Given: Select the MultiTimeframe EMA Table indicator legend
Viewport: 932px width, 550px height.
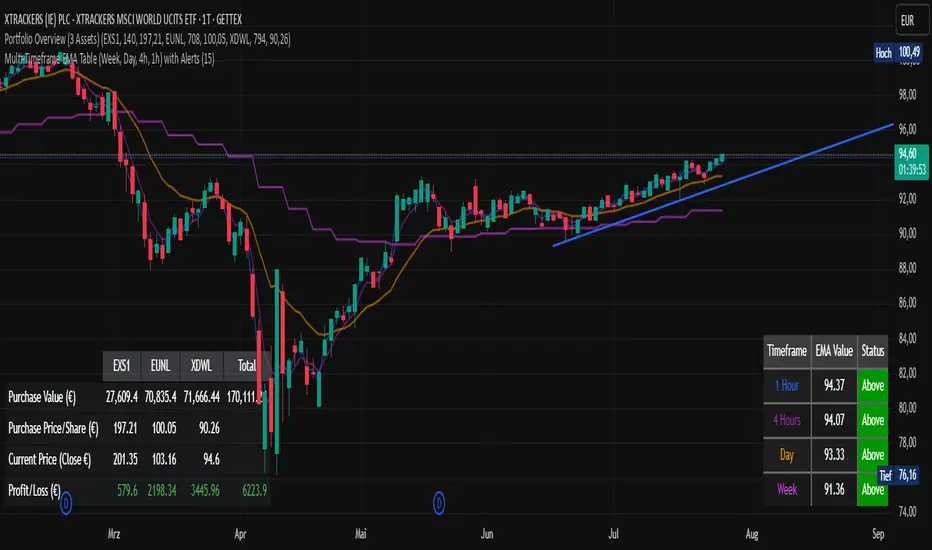Looking at the screenshot, I should click(x=109, y=58).
